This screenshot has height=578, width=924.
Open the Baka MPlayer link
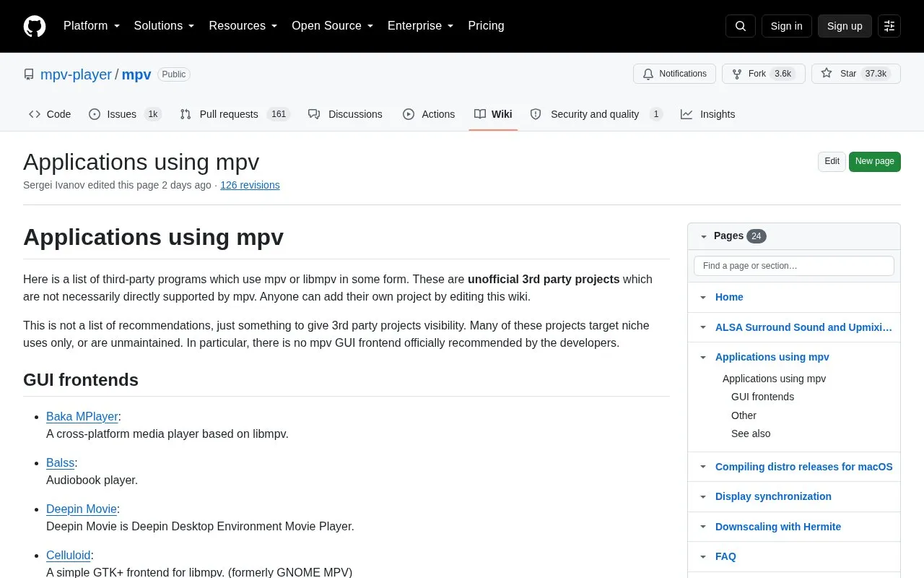82,416
